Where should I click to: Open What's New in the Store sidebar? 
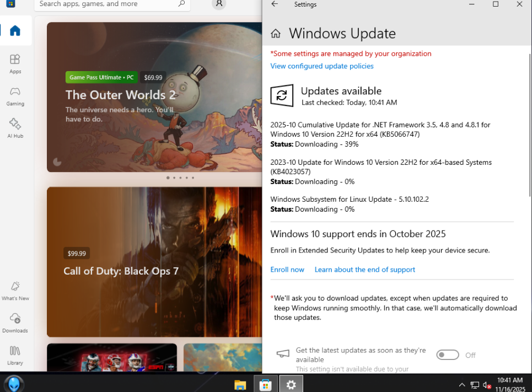[15, 291]
